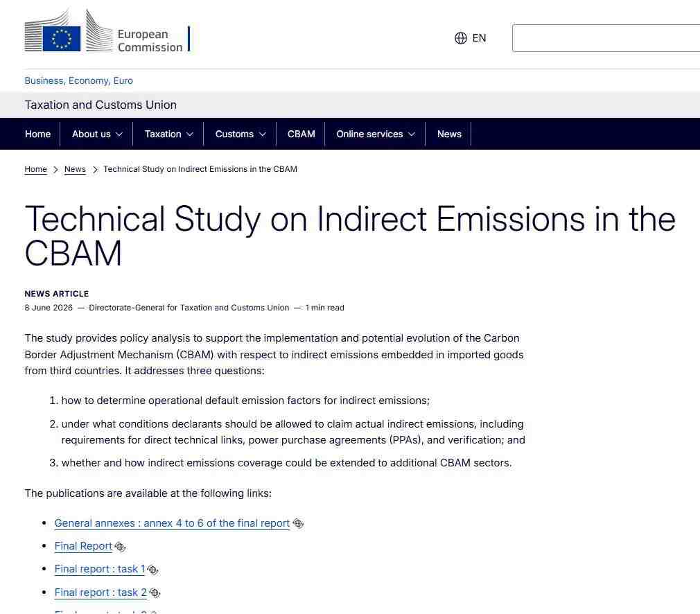Click external link icon after task 1
Screen dimensions: 700x614
(x=152, y=570)
